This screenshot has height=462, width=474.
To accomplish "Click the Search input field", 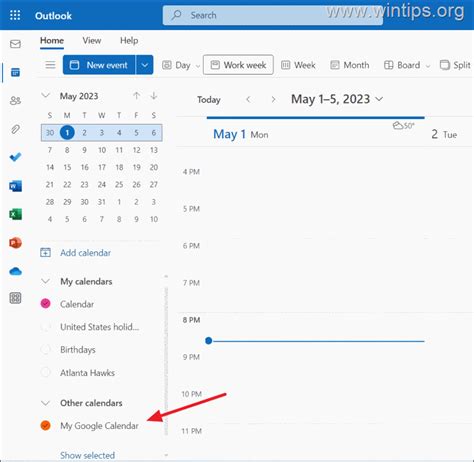I will (x=273, y=15).
